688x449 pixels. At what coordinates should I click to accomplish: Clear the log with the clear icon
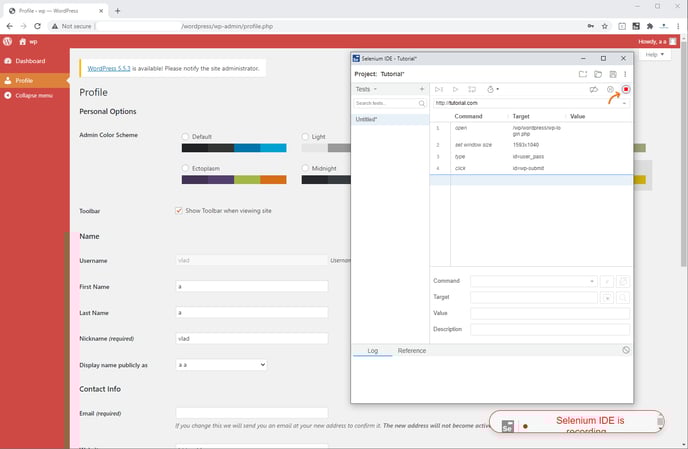point(626,350)
